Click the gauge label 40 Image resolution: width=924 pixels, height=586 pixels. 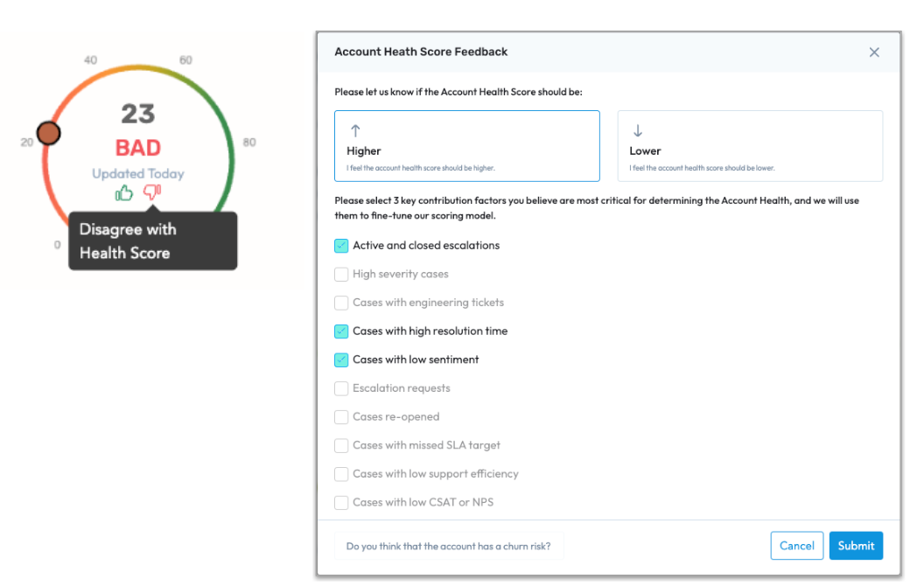(90, 60)
